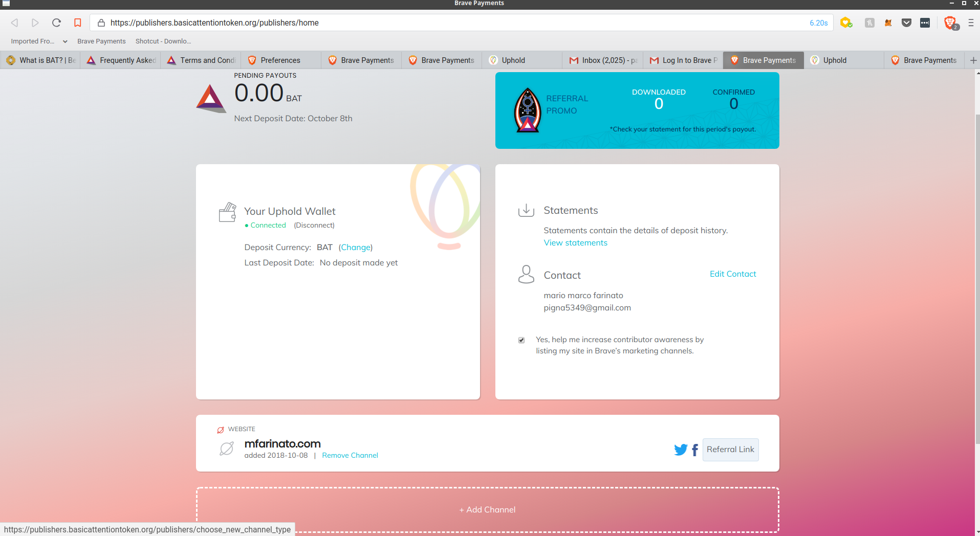The image size is (980, 536).
Task: Open the Shotcut - Download bookmark
Action: point(163,41)
